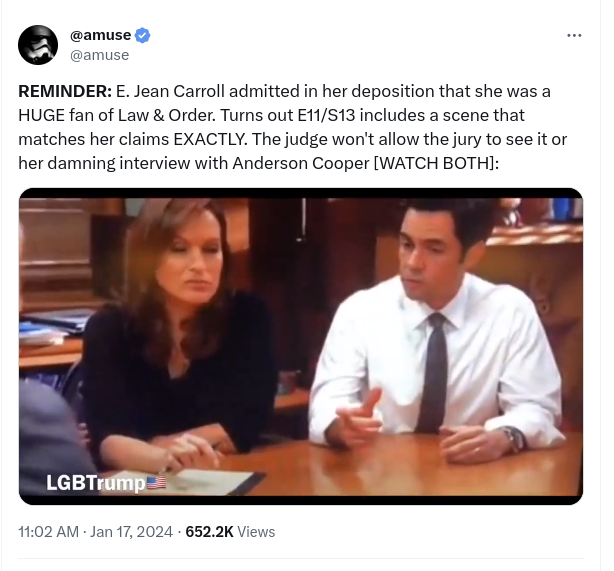Click the blue verified checkmark badge
This screenshot has width=614, height=571.
(x=143, y=35)
